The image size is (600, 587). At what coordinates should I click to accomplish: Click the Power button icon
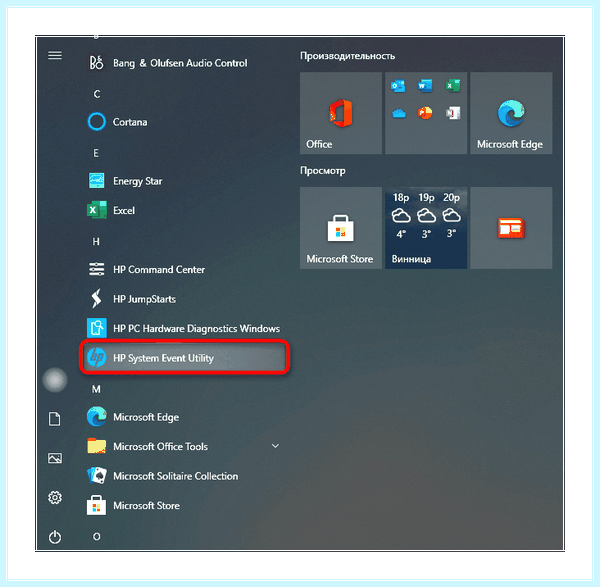[x=55, y=537]
